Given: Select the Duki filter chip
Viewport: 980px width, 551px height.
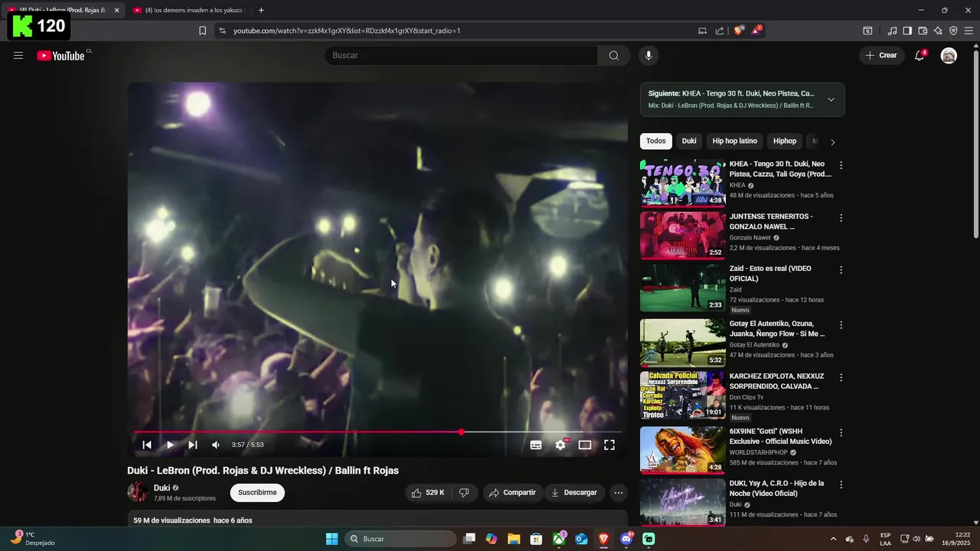Looking at the screenshot, I should [x=689, y=141].
